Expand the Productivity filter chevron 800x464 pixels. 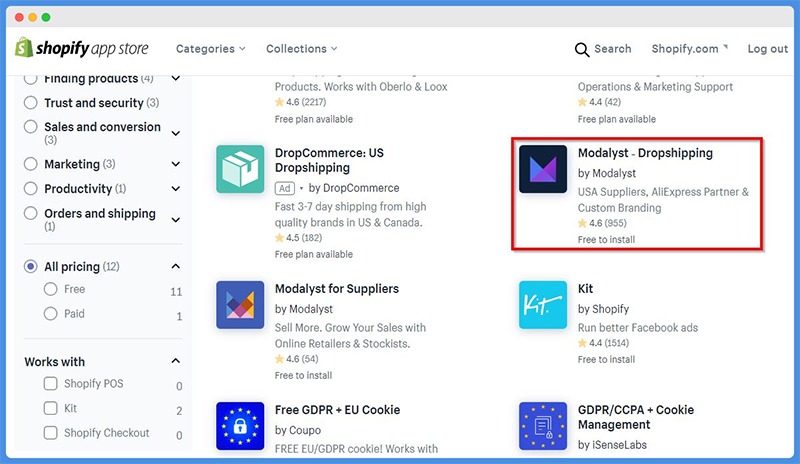pos(176,189)
